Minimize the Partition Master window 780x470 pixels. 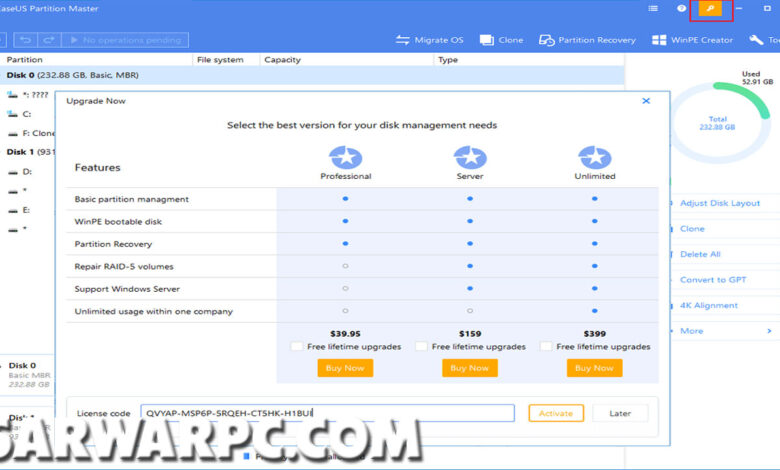740,8
